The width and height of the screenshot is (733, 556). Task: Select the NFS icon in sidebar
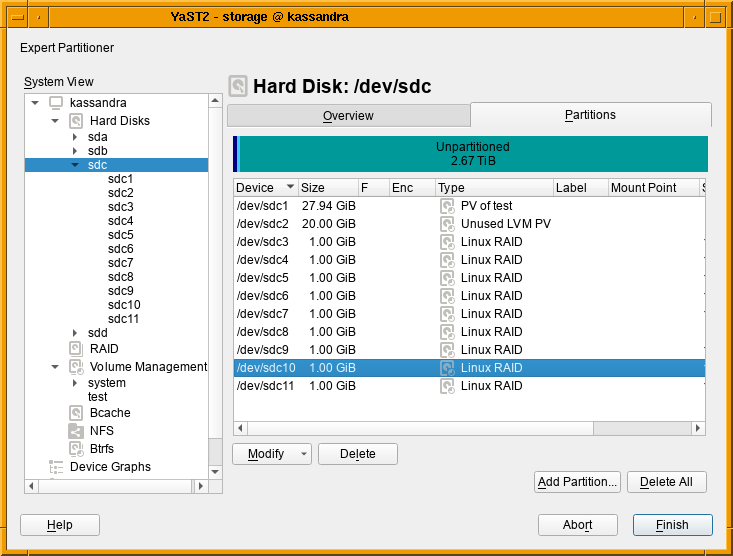point(76,431)
